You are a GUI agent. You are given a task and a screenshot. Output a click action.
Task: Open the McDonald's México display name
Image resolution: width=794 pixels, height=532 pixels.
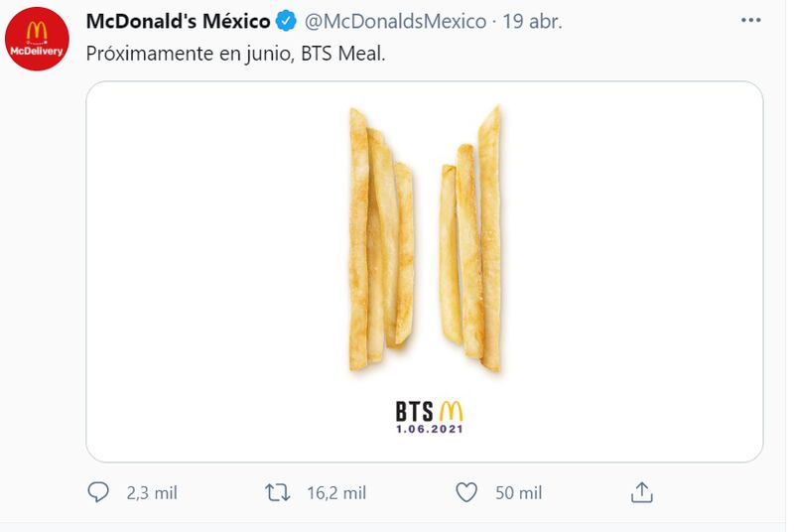pyautogui.click(x=179, y=21)
